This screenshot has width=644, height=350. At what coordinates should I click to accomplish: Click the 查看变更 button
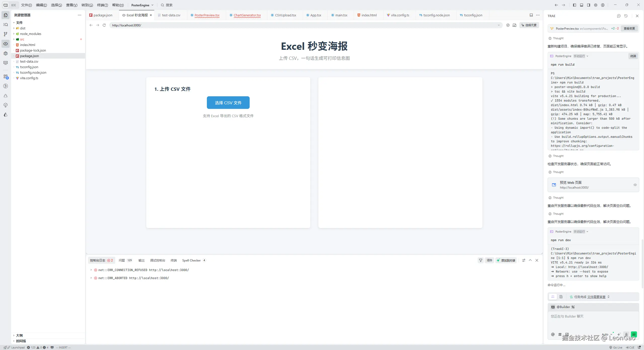tap(629, 28)
